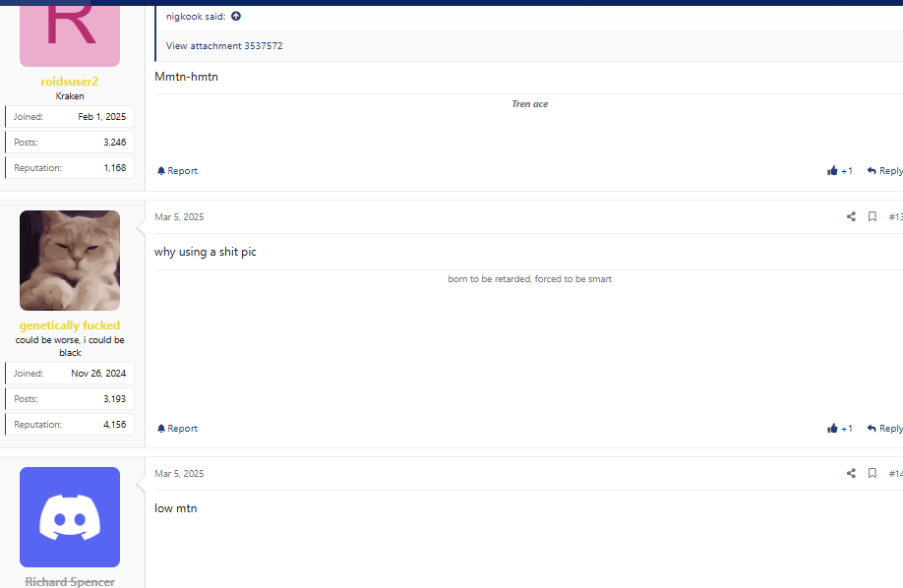Report roidsuser2's post
Viewport: 903px width, 588px height.
[177, 170]
